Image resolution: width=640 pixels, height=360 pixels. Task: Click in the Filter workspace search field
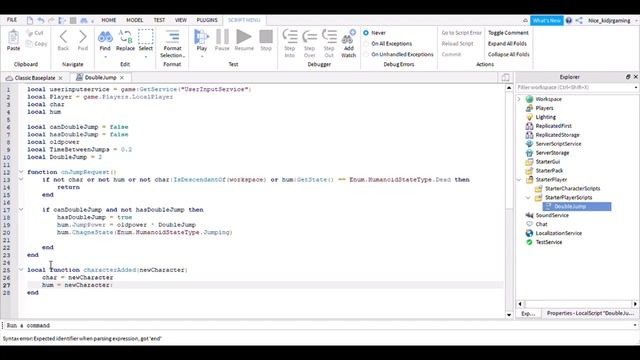tap(576, 87)
